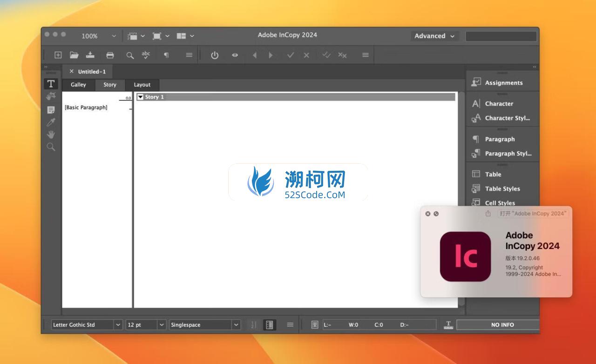Select the Hand tool
Screen dimensions: 596x364
coord(51,135)
